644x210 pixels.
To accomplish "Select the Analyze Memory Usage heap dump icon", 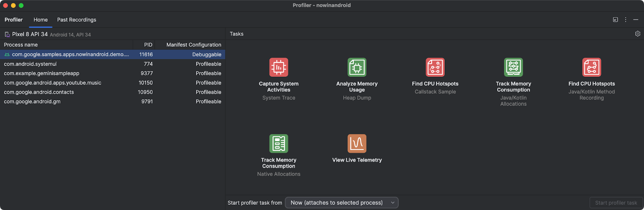I will click(x=357, y=68).
